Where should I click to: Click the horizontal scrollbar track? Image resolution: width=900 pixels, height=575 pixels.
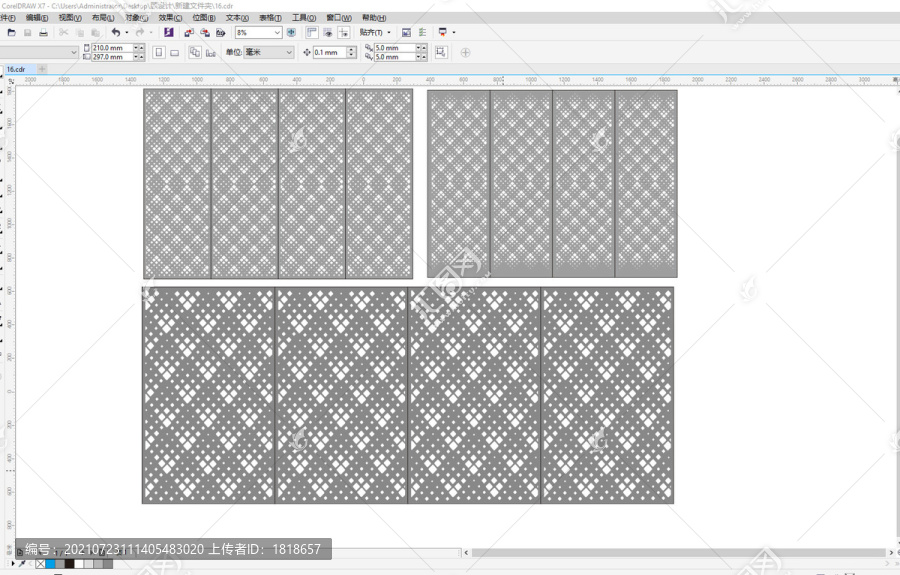[679, 553]
